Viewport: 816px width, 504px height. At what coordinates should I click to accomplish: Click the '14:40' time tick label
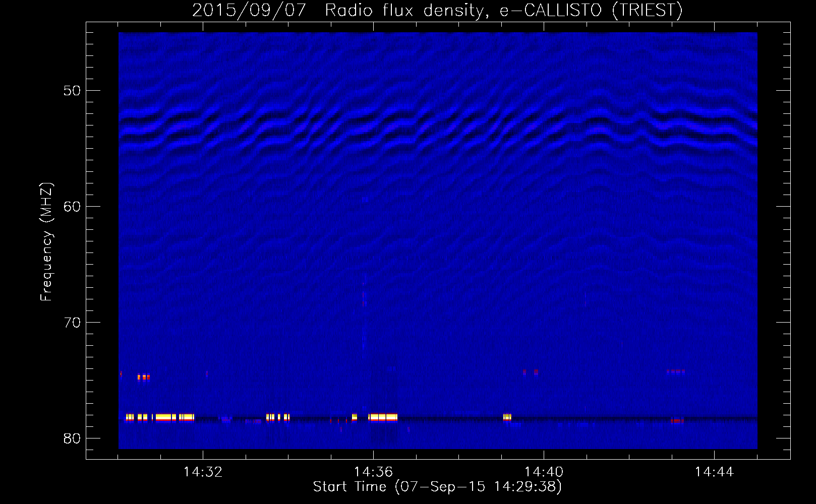tap(544, 472)
